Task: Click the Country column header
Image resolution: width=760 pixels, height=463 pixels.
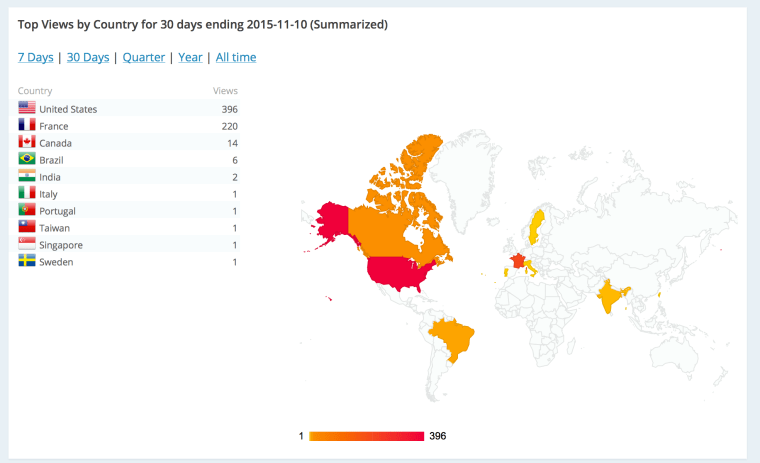Action: click(x=35, y=91)
